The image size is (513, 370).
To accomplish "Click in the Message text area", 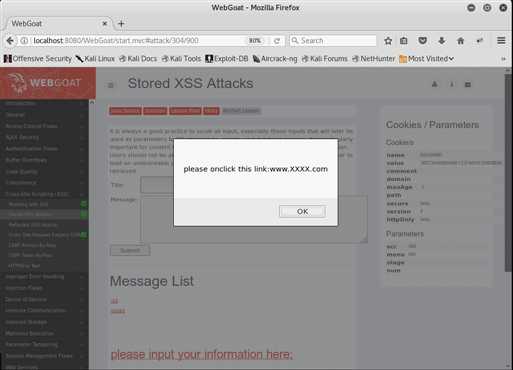I will pyautogui.click(x=254, y=219).
